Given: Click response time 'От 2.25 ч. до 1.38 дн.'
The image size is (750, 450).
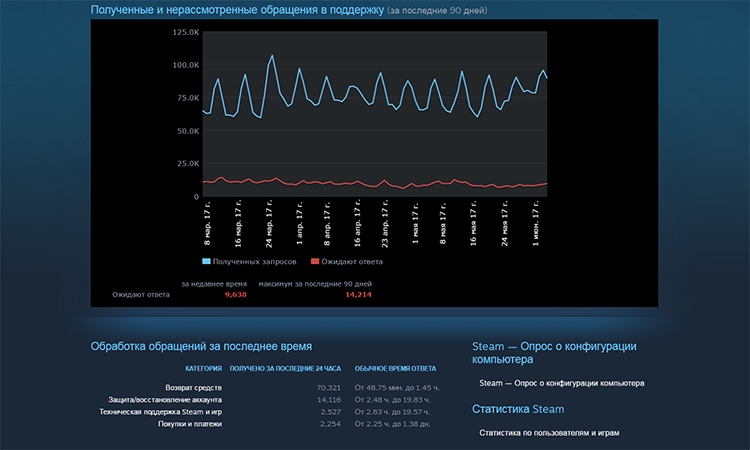Looking at the screenshot, I should (x=392, y=424).
